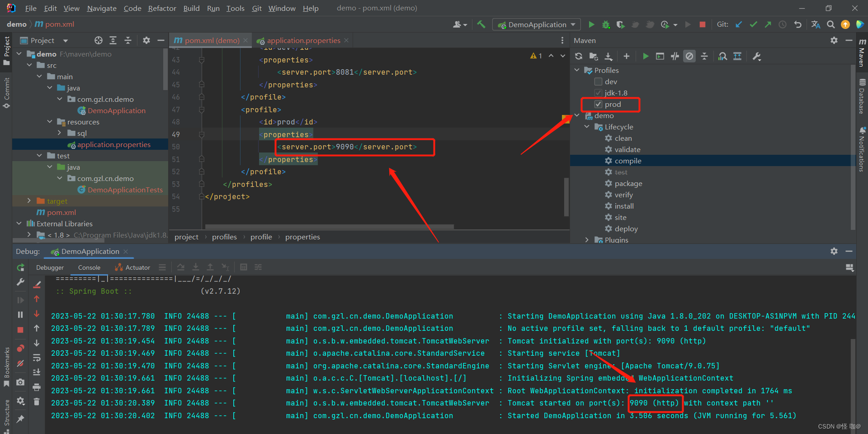Click Maven add project plus icon
The height and width of the screenshot is (434, 868).
626,56
